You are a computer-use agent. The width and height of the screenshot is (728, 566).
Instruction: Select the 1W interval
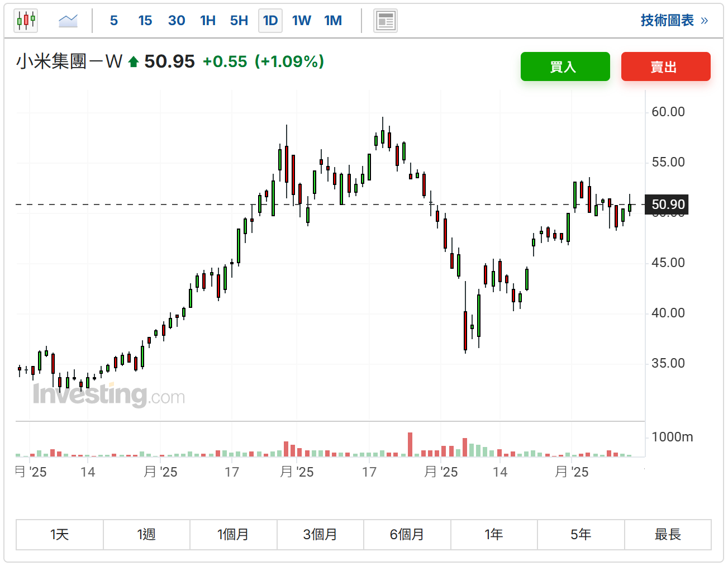pyautogui.click(x=302, y=21)
